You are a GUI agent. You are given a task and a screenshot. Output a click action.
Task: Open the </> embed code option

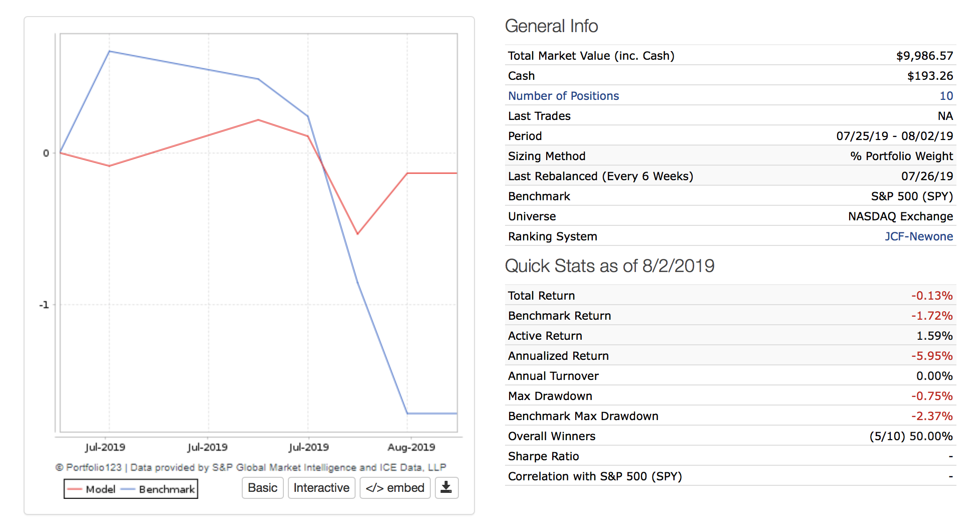[x=395, y=488]
